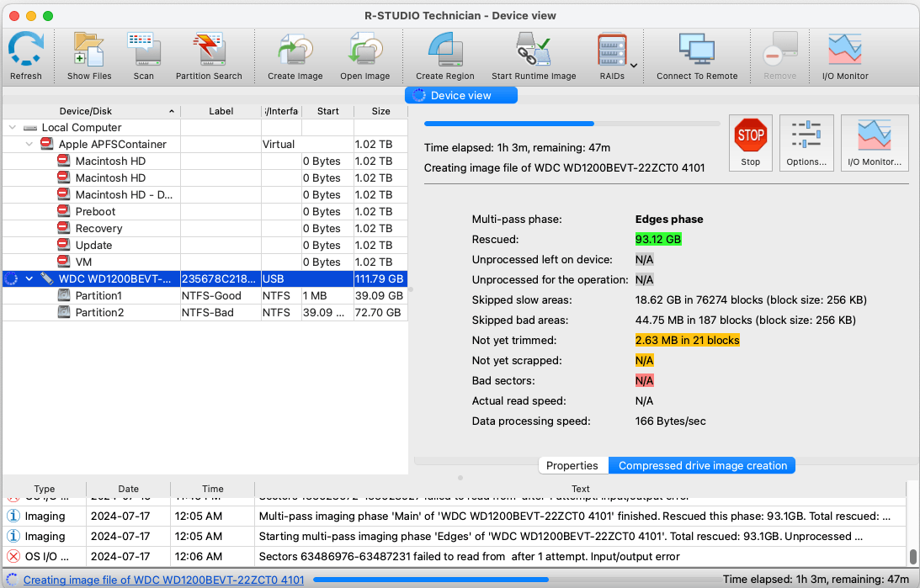This screenshot has width=920, height=588.
Task: Open I/O Monitor from the toolbar
Action: [845, 56]
